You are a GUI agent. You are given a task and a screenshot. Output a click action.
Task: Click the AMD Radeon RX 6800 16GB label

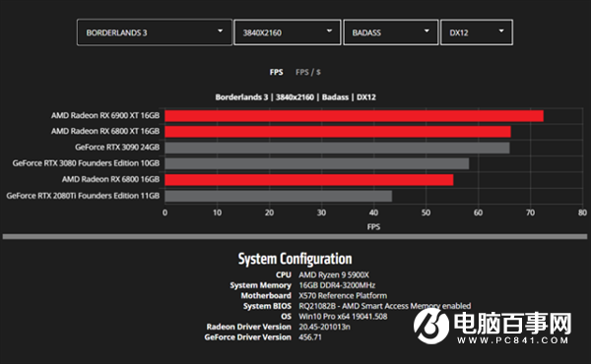110,180
